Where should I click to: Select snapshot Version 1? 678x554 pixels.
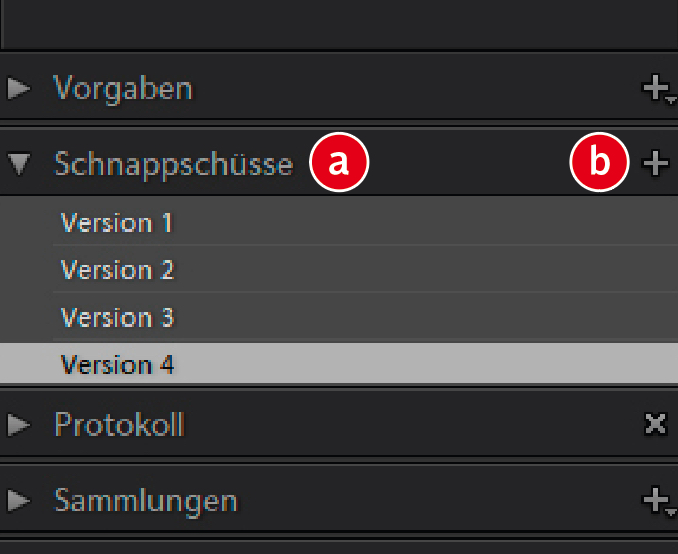tap(116, 222)
